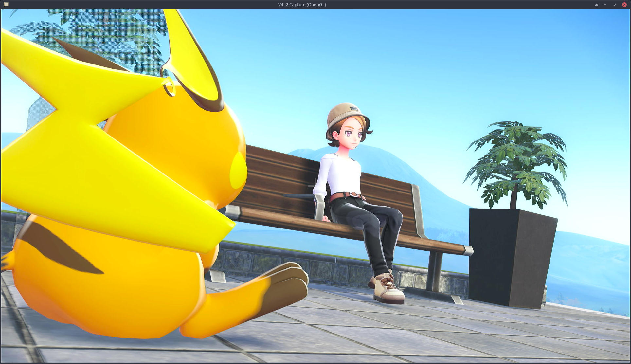Close the V4L2 Capture window
This screenshot has height=364, width=631.
click(x=624, y=5)
